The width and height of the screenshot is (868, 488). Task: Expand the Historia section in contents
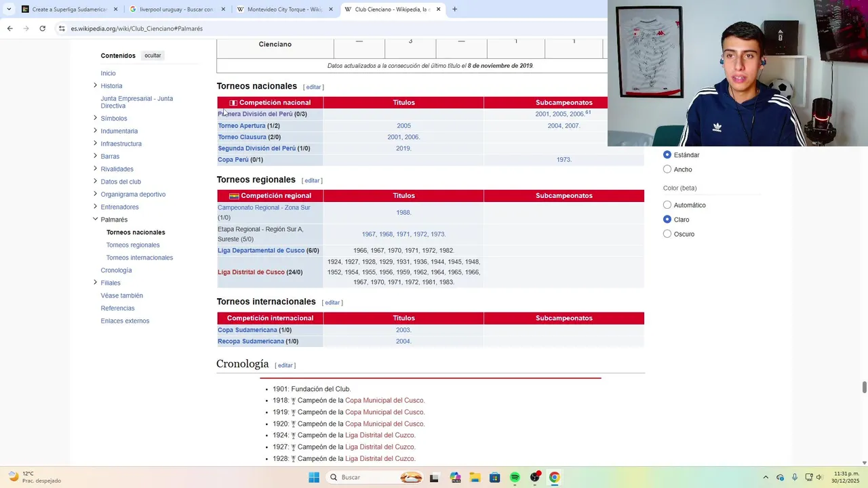(x=95, y=85)
